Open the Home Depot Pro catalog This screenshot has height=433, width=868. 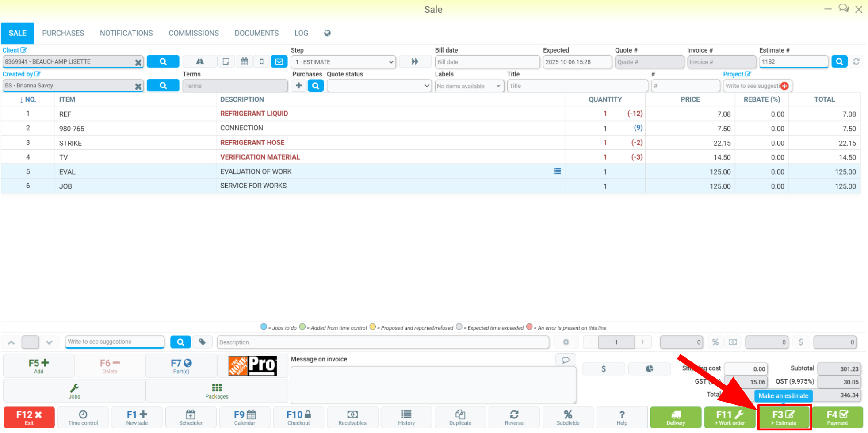[x=252, y=366]
